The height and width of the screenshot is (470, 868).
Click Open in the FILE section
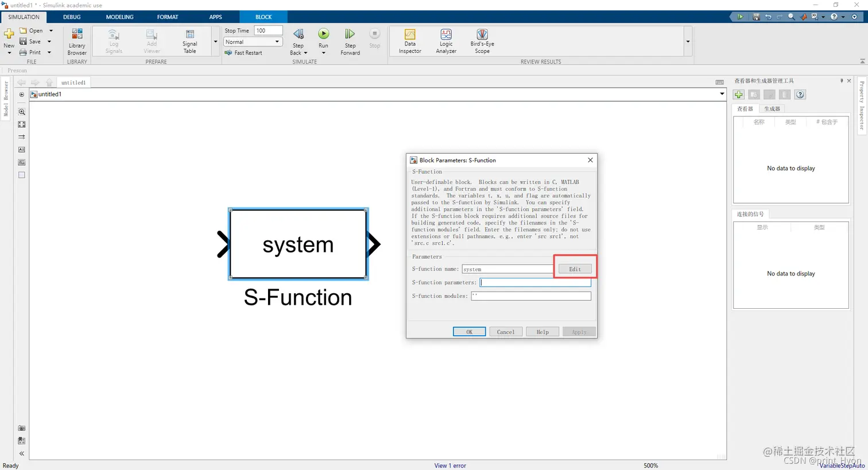(31, 30)
